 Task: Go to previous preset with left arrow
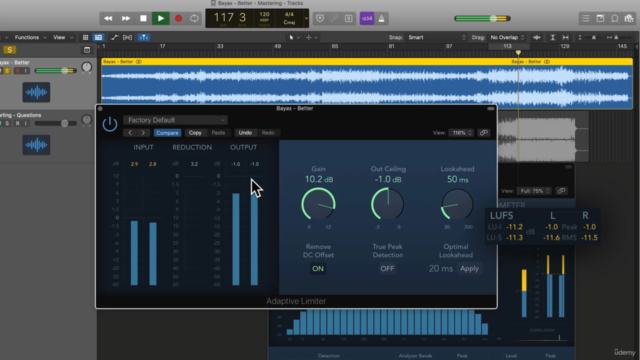tap(130, 133)
